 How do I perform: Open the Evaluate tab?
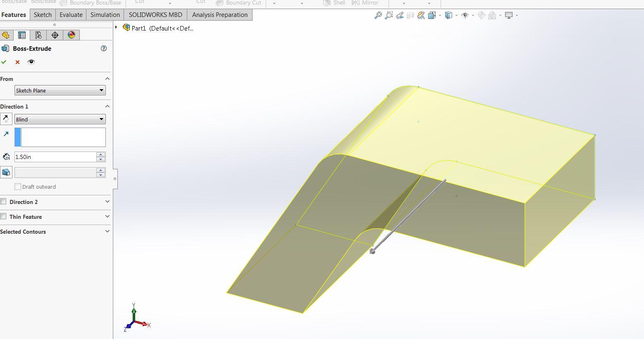tap(71, 15)
